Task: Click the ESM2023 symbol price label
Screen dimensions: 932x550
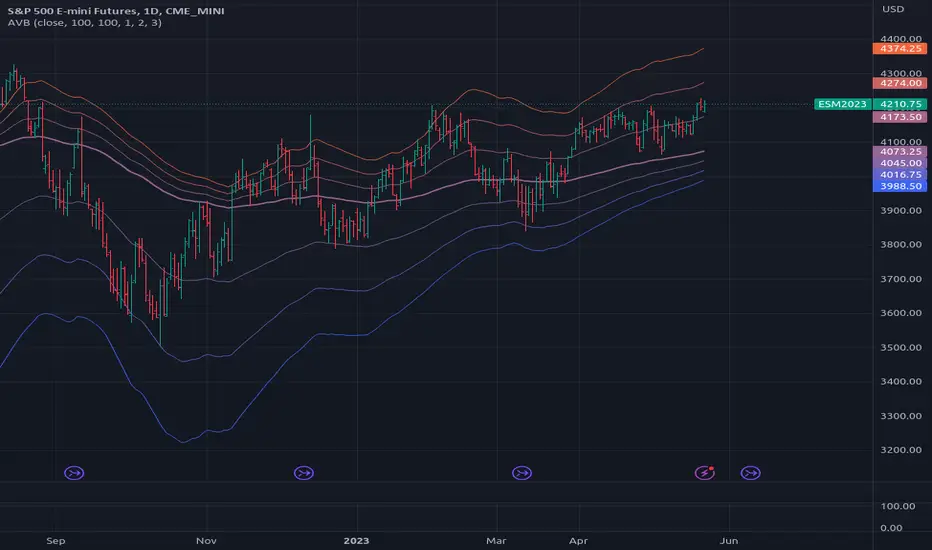Action: pyautogui.click(x=842, y=104)
